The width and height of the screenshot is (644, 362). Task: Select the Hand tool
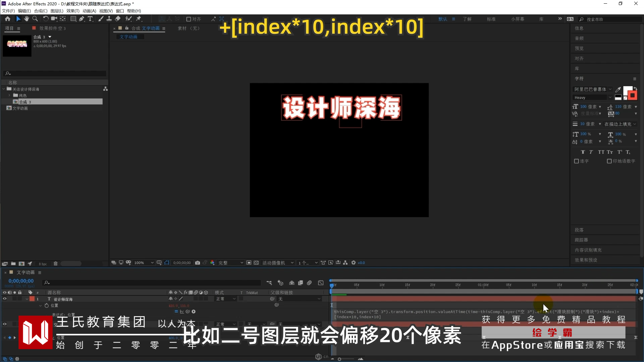[x=26, y=19]
